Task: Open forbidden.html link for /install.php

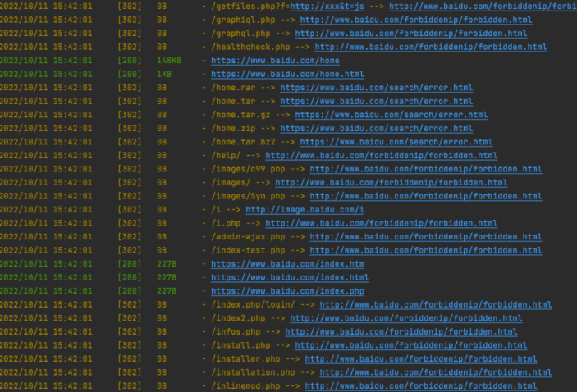Action: pos(411,345)
